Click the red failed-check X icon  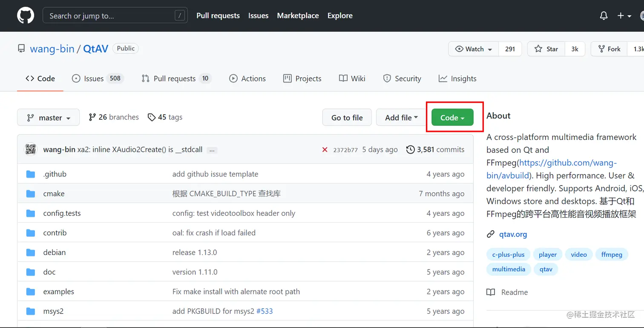pos(325,150)
